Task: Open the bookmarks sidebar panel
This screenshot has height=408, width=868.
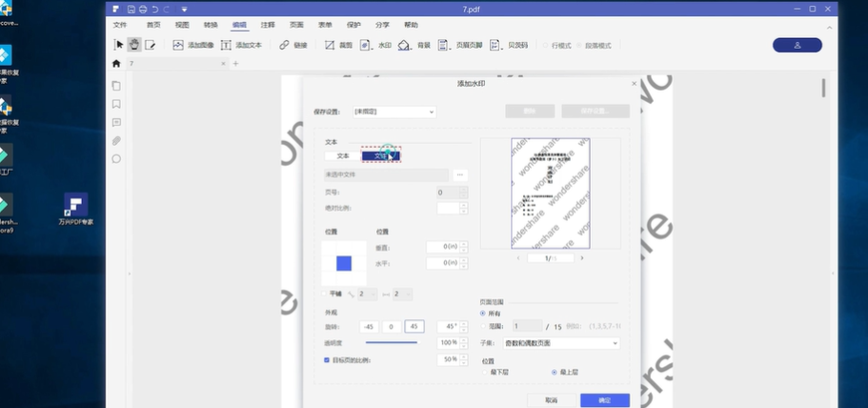Action: tap(116, 104)
